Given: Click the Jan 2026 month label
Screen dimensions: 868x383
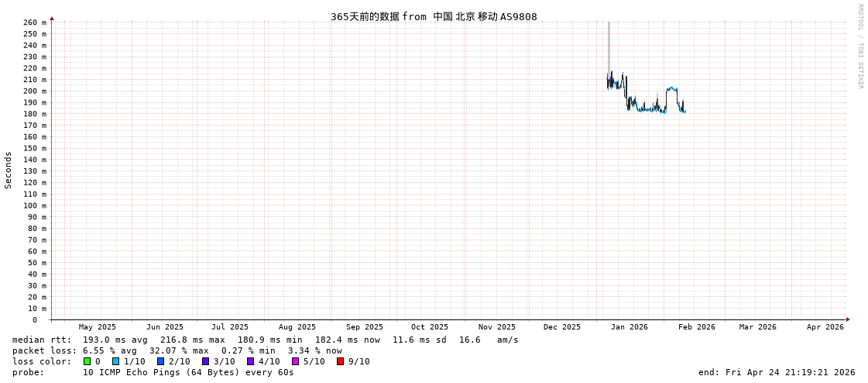Looking at the screenshot, I should pos(629,327).
